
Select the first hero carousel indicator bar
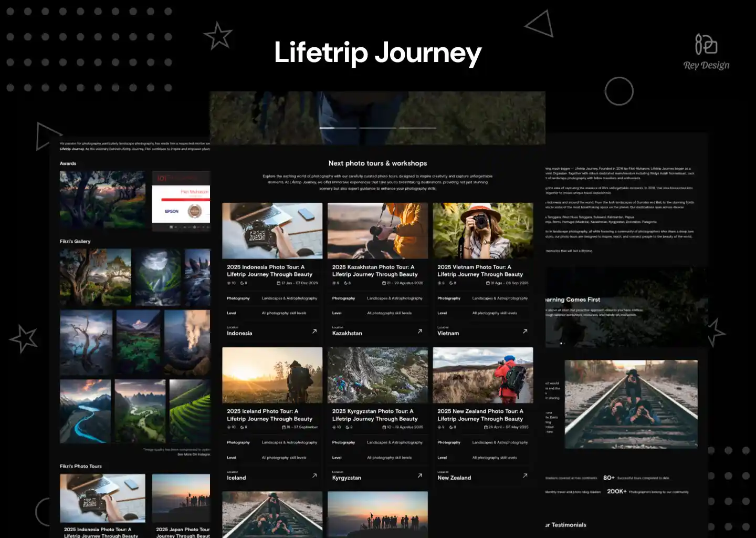[x=338, y=128]
